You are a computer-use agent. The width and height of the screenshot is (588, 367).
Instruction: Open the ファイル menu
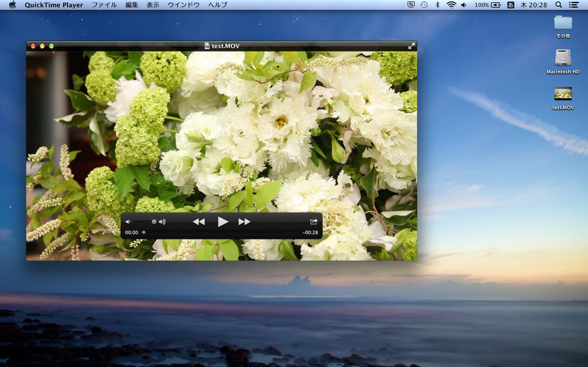[x=104, y=5]
